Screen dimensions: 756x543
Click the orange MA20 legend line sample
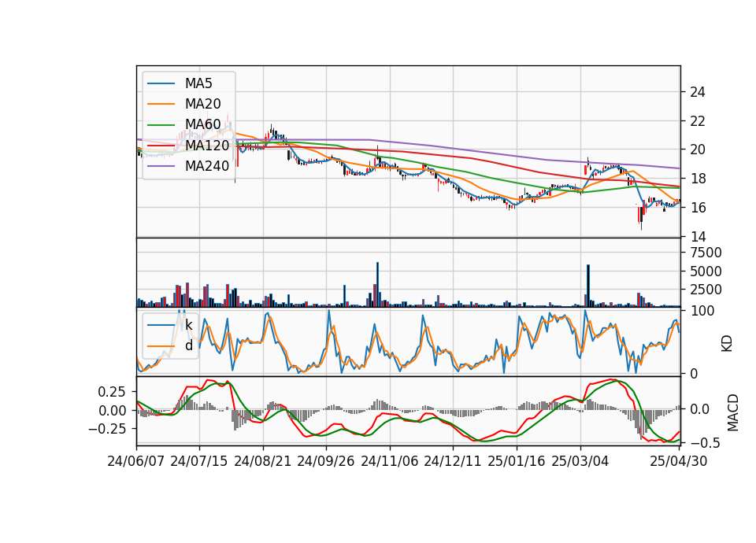point(161,104)
